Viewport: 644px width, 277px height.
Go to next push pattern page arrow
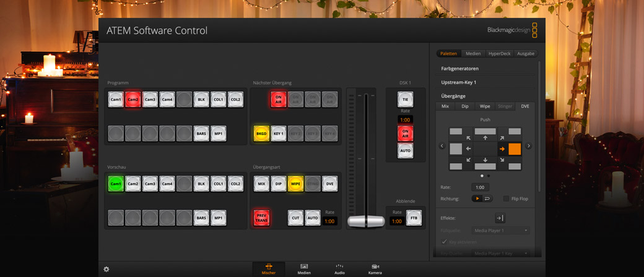click(x=528, y=146)
